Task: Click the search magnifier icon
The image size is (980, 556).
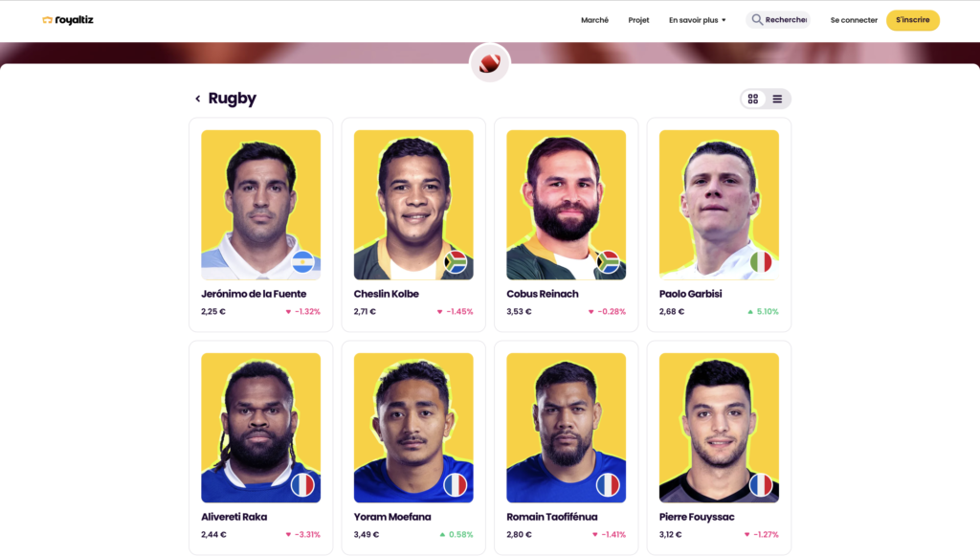Action: click(757, 20)
